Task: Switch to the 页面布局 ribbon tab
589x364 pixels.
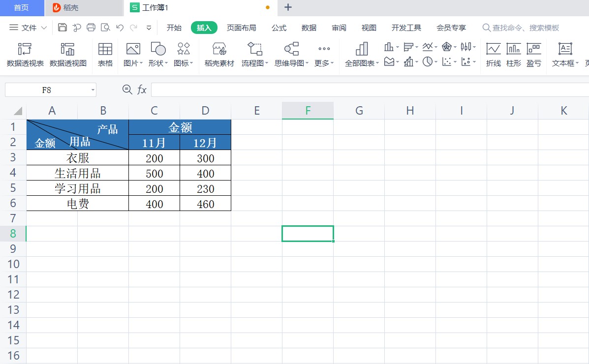Action: (241, 28)
